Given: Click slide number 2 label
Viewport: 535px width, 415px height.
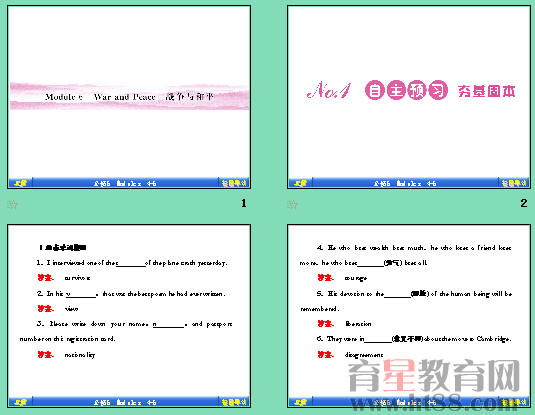Looking at the screenshot, I should pyautogui.click(x=524, y=203).
